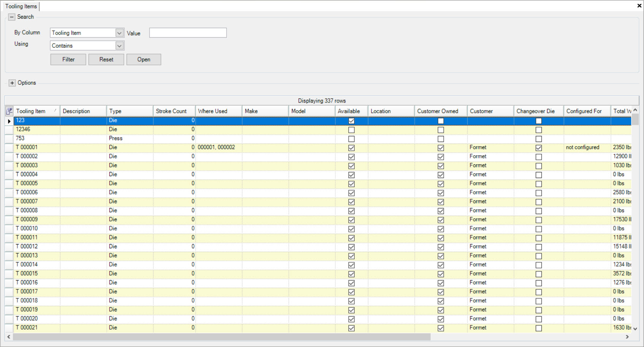Image resolution: width=644 pixels, height=347 pixels.
Task: Click Total Weight cell for T 000012
Action: [x=621, y=246]
